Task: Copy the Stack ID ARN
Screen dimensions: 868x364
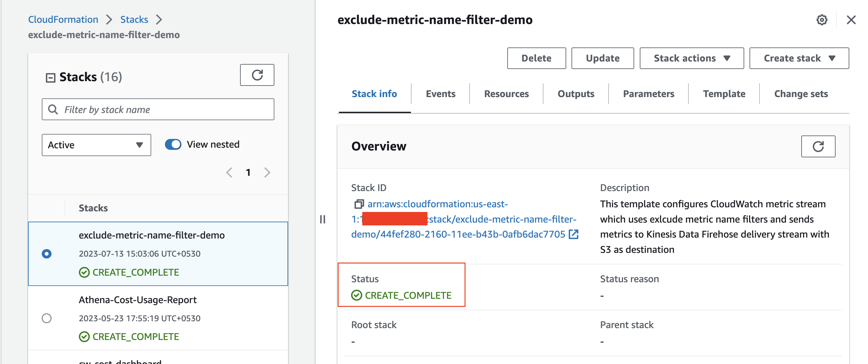Action: [360, 204]
